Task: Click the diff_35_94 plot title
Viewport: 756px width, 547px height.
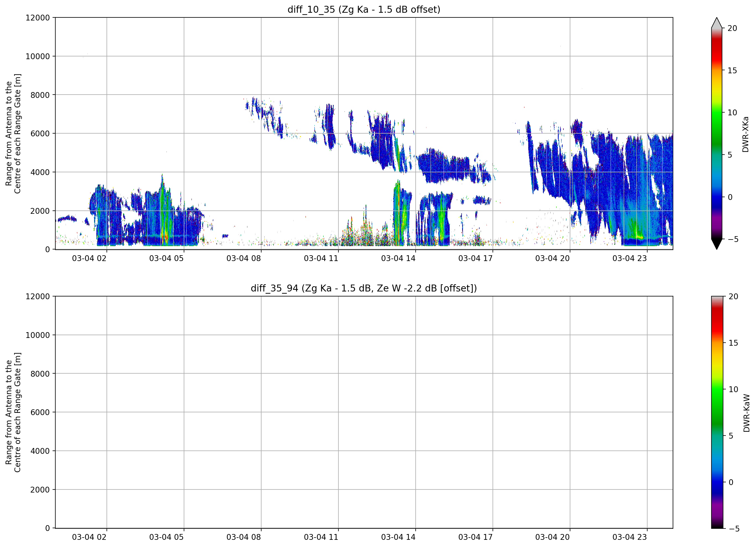Action: 364,288
